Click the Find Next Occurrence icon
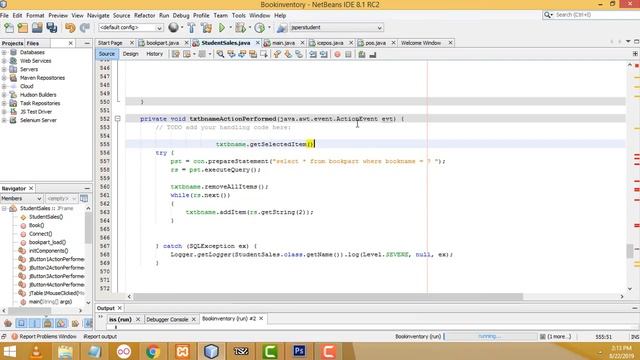 click(242, 54)
